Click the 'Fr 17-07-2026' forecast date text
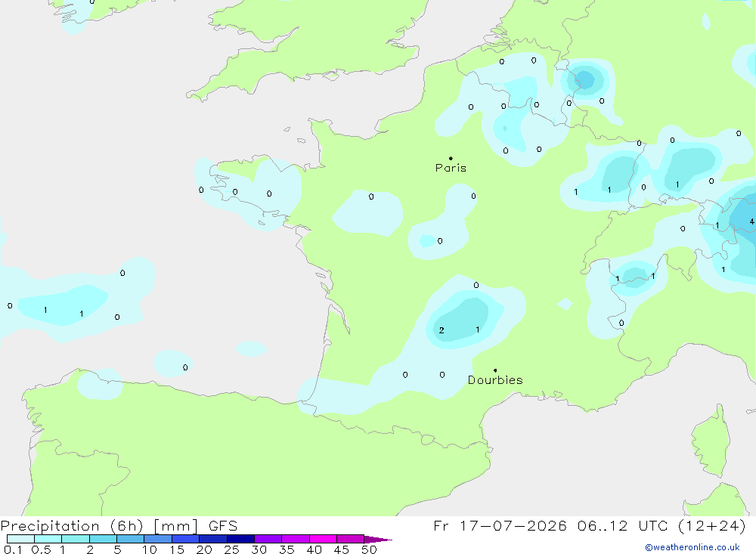Screen dimensions: 756x554 pos(500,526)
